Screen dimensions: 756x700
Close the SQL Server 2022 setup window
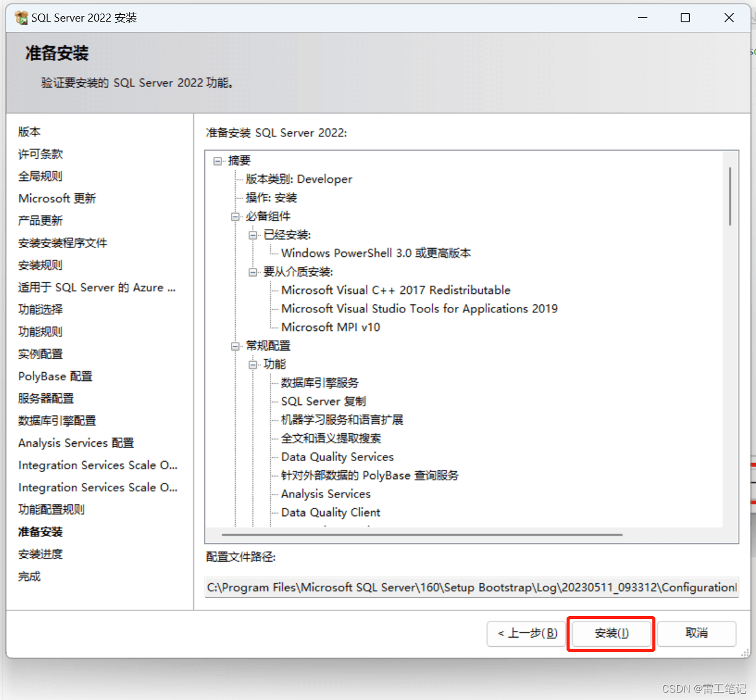coord(729,17)
